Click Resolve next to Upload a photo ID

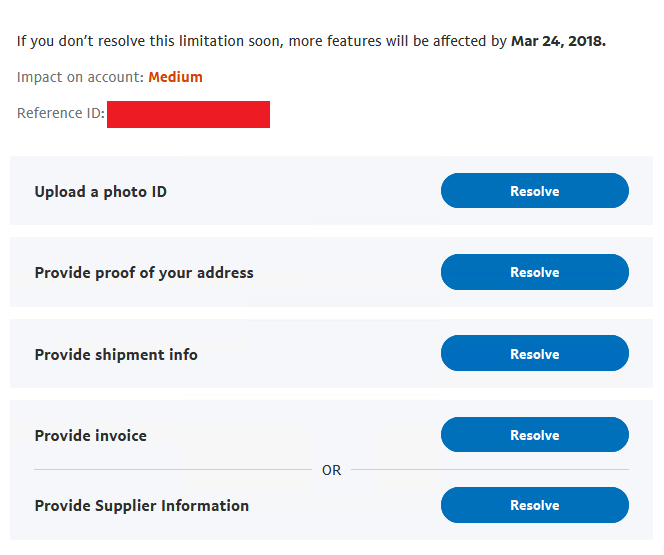coord(534,191)
